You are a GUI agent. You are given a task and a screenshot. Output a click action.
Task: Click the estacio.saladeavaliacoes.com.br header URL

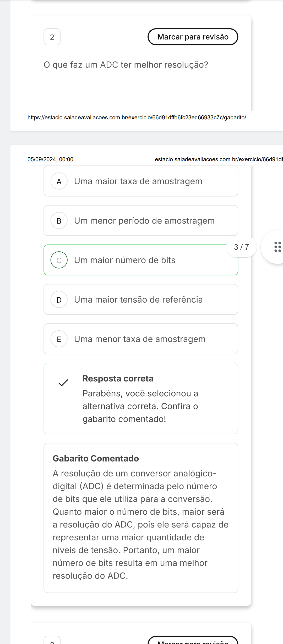[219, 159]
